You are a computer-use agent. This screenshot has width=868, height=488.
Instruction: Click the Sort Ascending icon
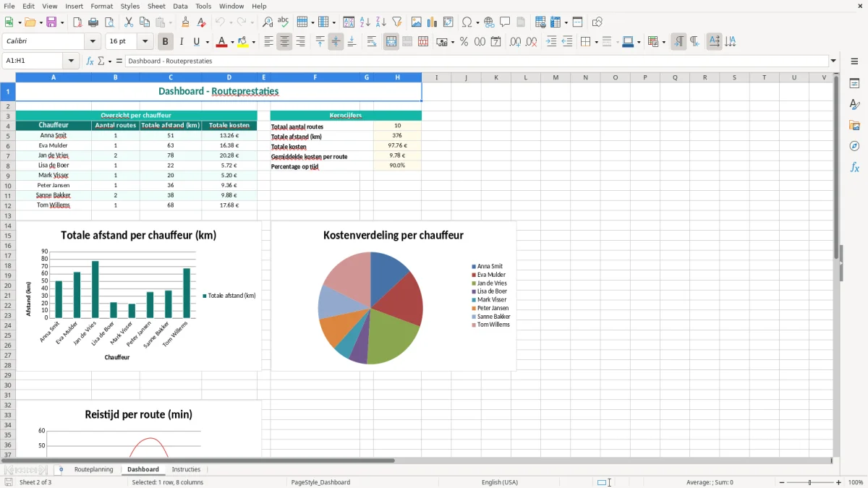[x=365, y=22]
